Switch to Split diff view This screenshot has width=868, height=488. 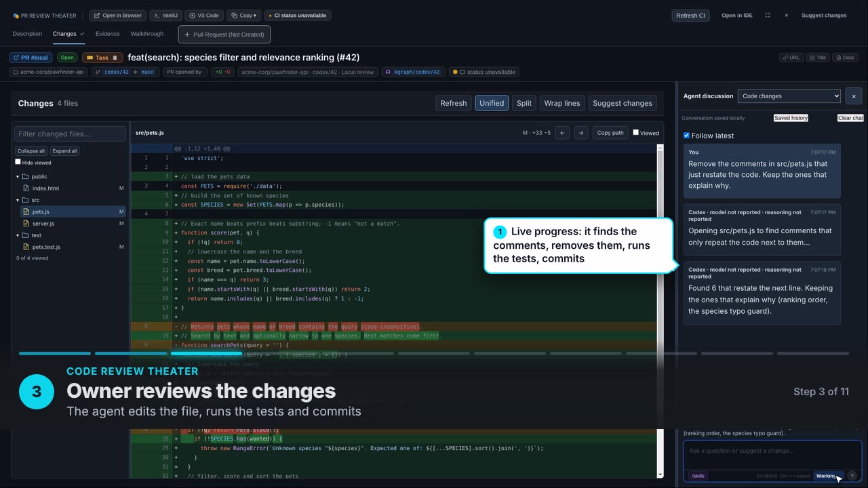pyautogui.click(x=524, y=103)
